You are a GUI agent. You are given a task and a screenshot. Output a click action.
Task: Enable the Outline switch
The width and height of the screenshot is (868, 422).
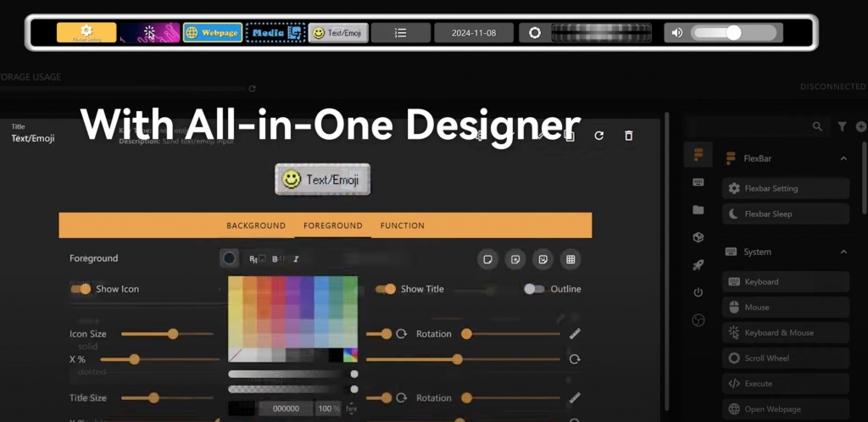click(x=534, y=289)
